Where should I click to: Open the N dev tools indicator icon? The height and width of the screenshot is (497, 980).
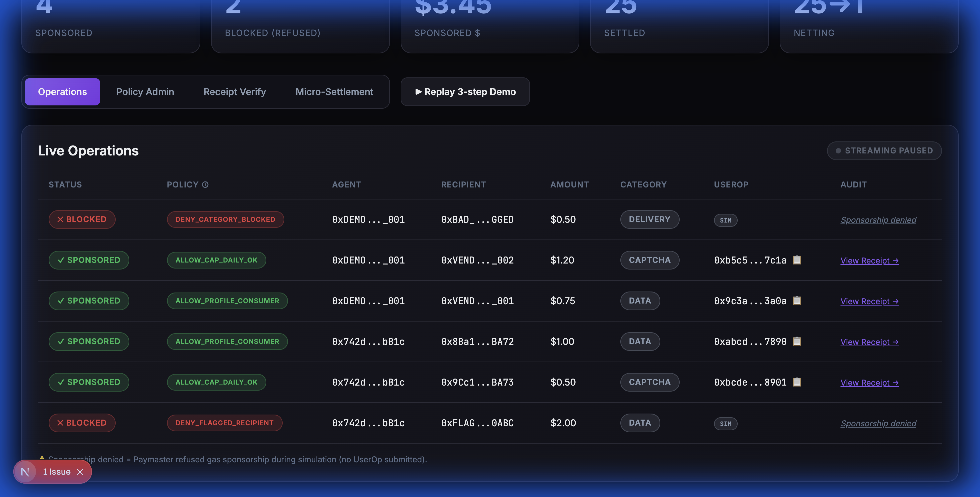tap(25, 472)
